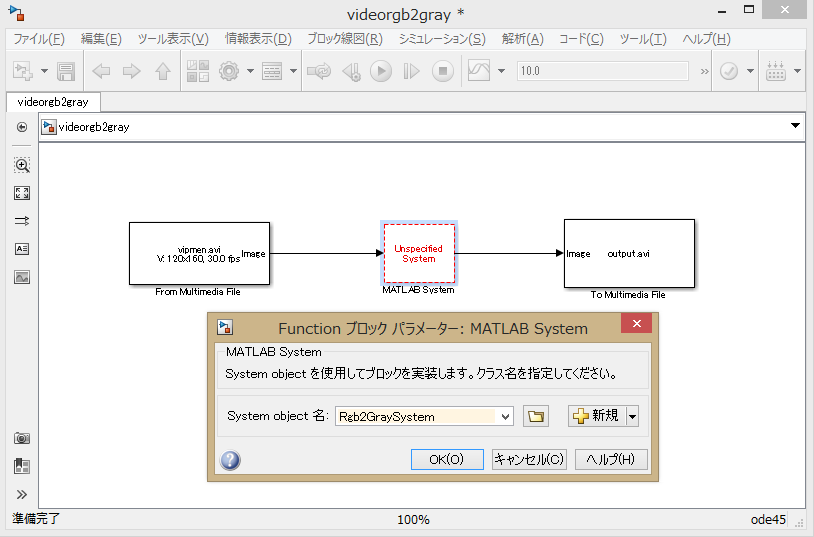Click the simulation stop time field
Image resolution: width=814 pixels, height=537 pixels.
point(602,71)
